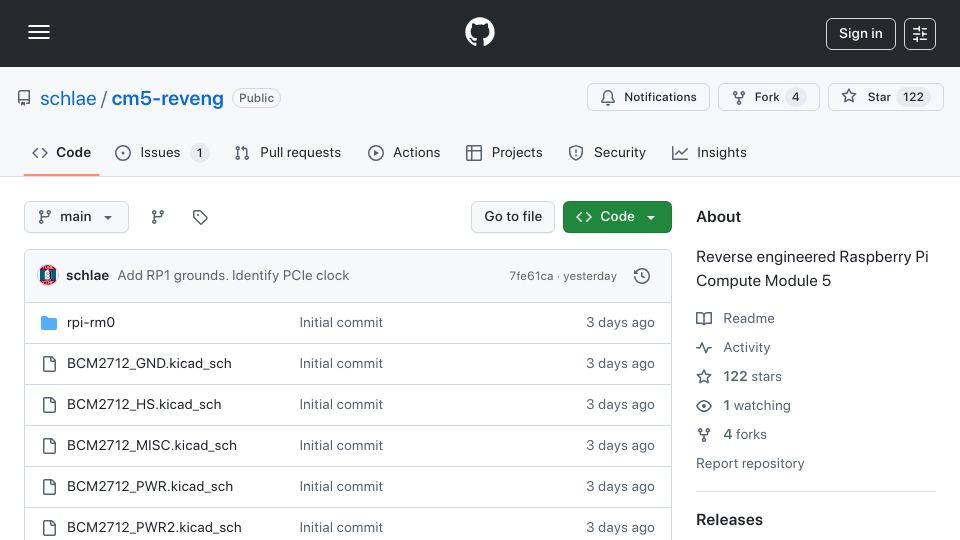Click Report repository link
This screenshot has width=960, height=540.
[x=750, y=463]
